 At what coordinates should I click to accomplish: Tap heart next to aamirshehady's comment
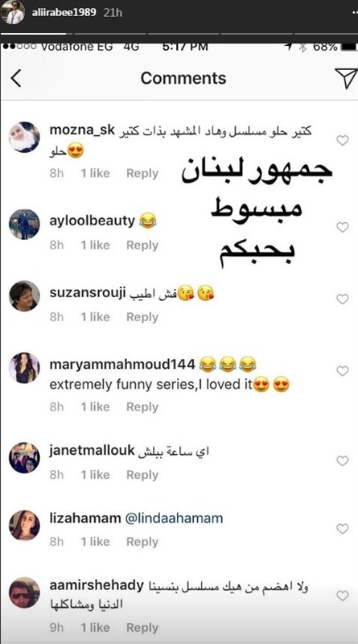[343, 596]
